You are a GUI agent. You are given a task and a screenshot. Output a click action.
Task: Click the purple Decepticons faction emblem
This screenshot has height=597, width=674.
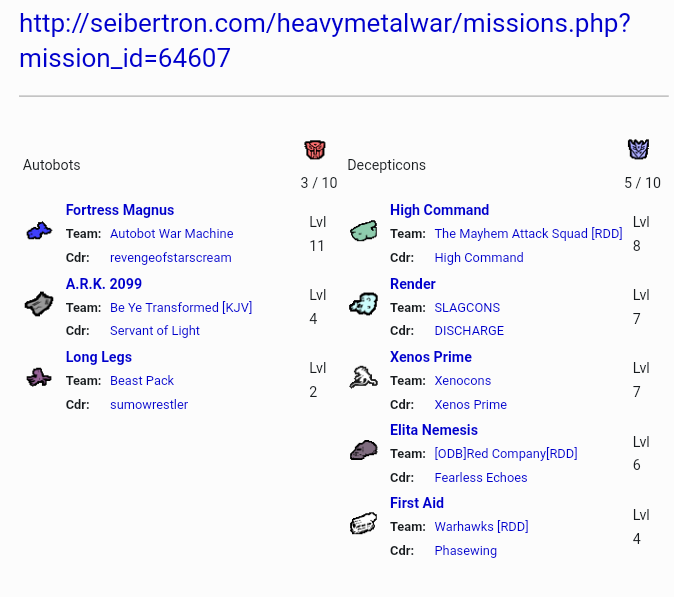[638, 150]
